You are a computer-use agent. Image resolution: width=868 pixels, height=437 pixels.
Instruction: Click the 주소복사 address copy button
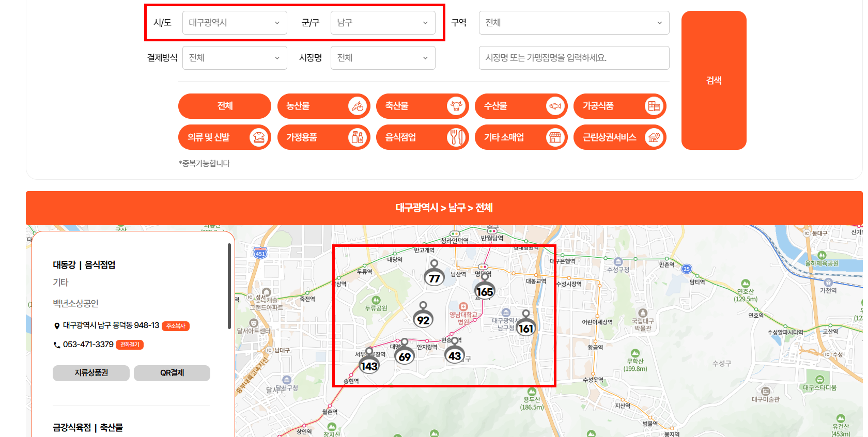176,326
